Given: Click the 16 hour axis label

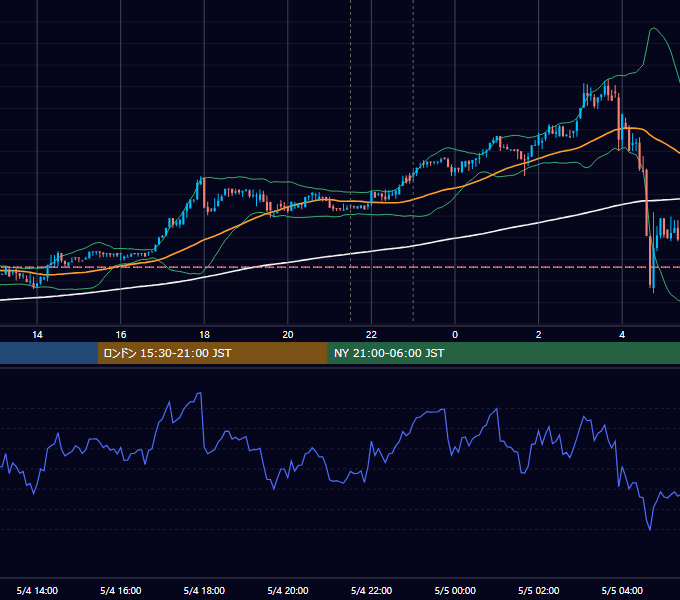Looking at the screenshot, I should click(x=121, y=335).
